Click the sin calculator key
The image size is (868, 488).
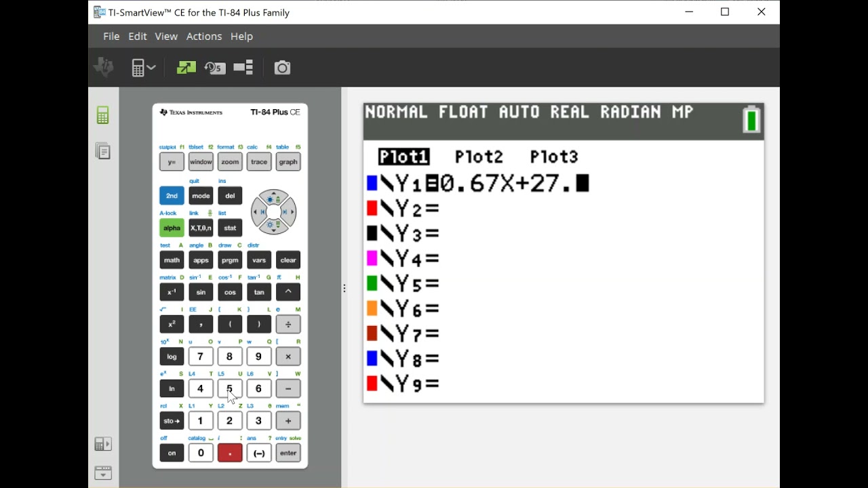tap(201, 292)
